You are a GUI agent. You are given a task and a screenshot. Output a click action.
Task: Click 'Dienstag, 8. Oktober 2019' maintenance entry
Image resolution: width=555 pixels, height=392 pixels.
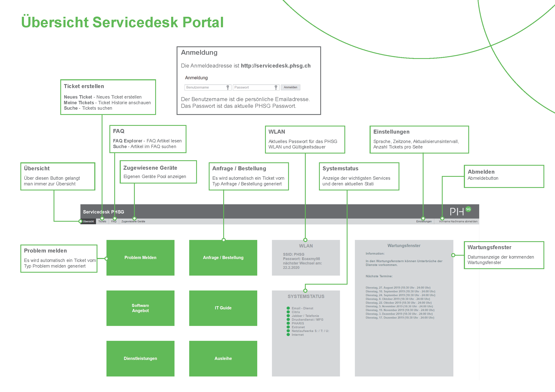point(398,299)
